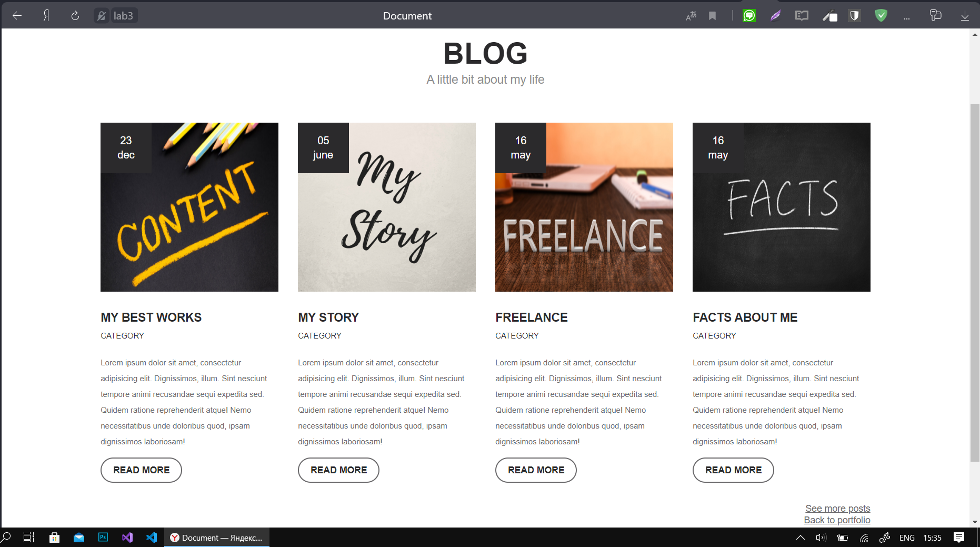The image size is (980, 547).
Task: Switch to Document Yandex taskbar tab
Action: [217, 538]
